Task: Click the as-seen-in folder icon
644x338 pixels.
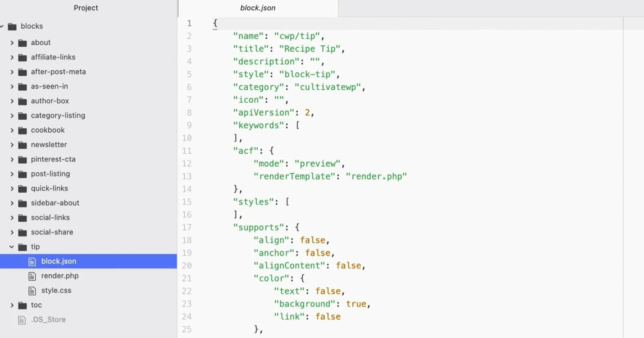Action: (23, 87)
